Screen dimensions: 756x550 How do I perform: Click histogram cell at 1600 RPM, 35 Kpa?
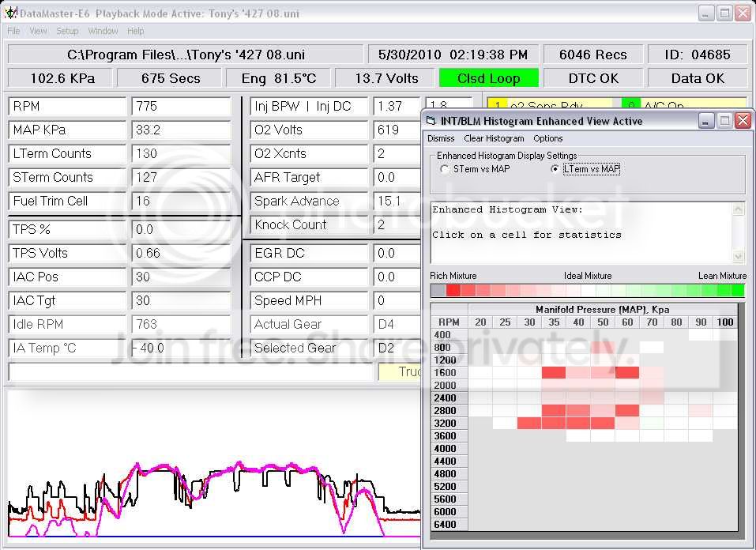pyautogui.click(x=554, y=372)
